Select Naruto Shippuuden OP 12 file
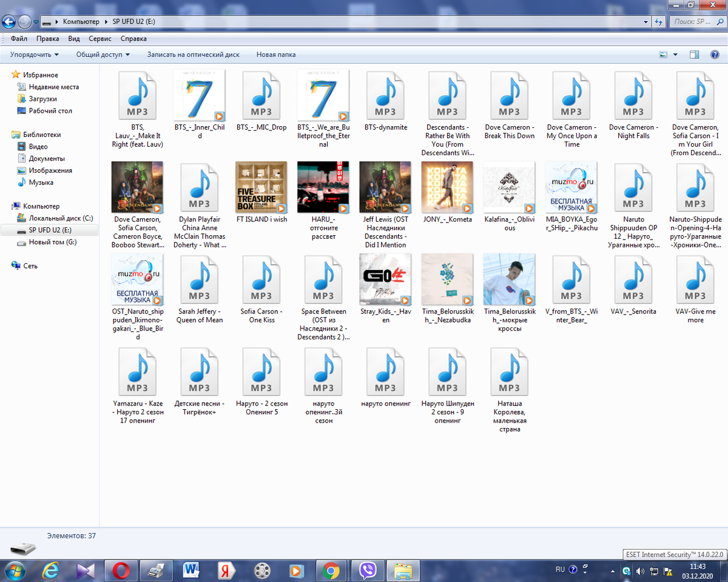728x582 pixels. (633, 205)
